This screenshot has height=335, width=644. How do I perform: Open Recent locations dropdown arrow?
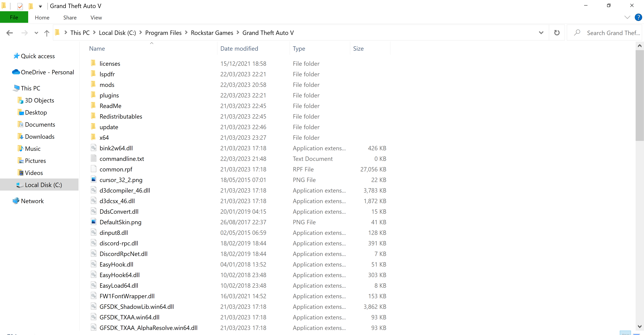36,33
